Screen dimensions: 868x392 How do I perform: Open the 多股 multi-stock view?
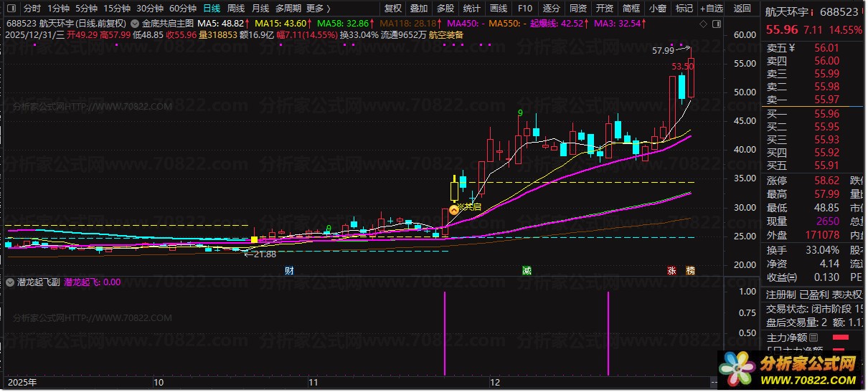(x=445, y=9)
